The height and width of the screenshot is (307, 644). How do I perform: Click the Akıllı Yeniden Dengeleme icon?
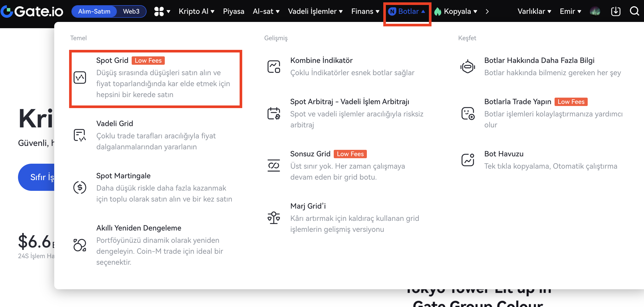80,245
